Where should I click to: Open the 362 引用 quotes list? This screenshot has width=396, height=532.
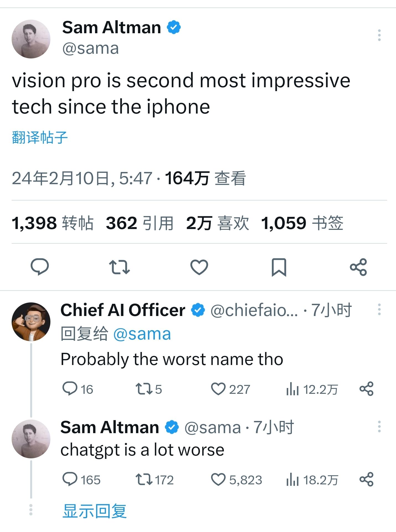140,223
